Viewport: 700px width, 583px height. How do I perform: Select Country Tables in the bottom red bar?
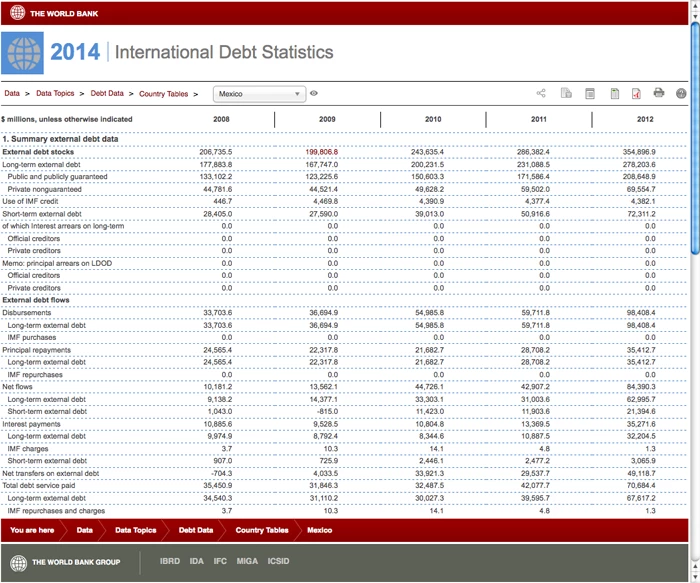coord(262,530)
